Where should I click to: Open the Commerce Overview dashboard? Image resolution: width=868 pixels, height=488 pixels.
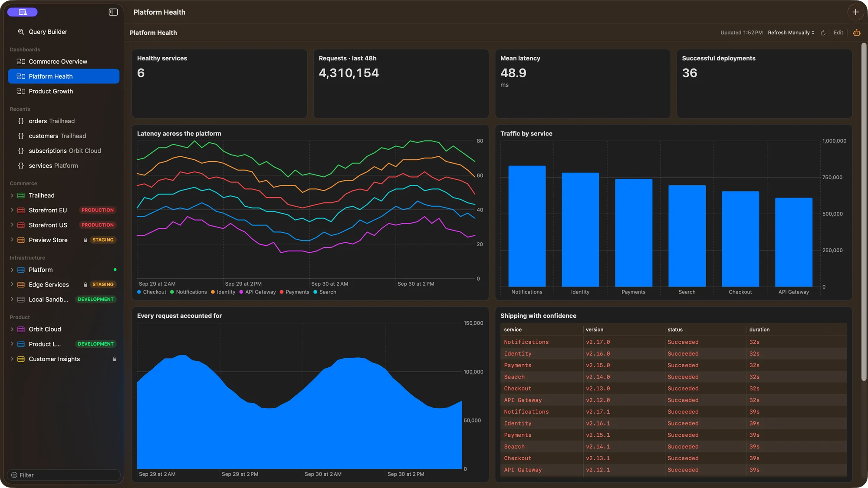(x=63, y=62)
